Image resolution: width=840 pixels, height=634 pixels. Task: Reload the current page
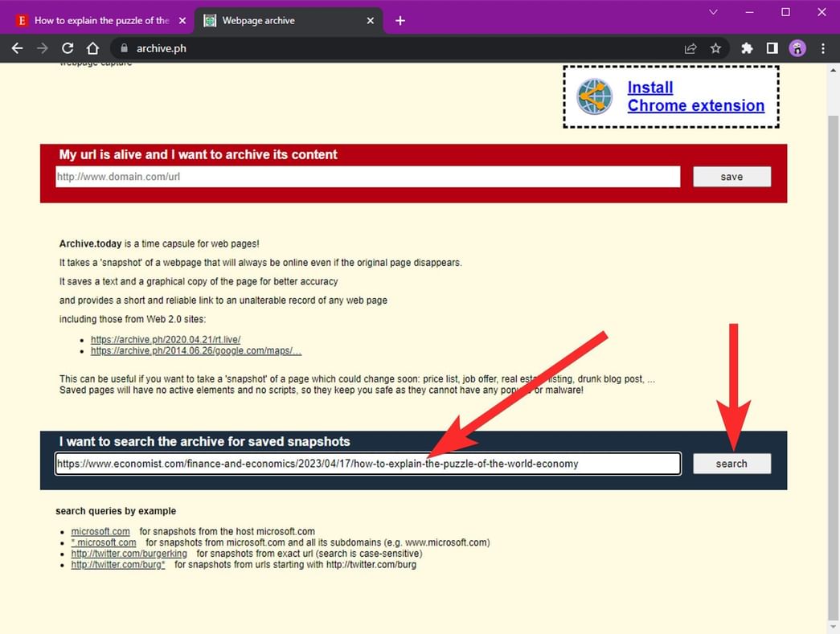(x=68, y=48)
